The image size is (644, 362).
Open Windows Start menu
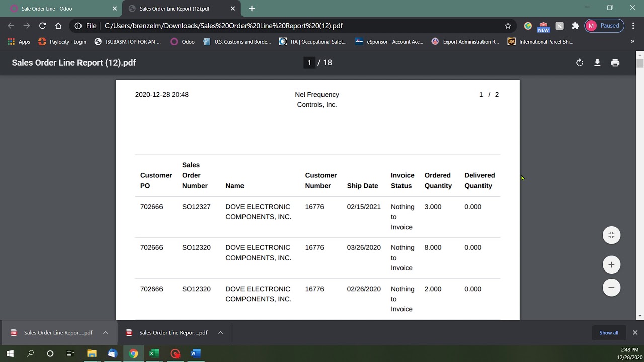click(x=10, y=353)
